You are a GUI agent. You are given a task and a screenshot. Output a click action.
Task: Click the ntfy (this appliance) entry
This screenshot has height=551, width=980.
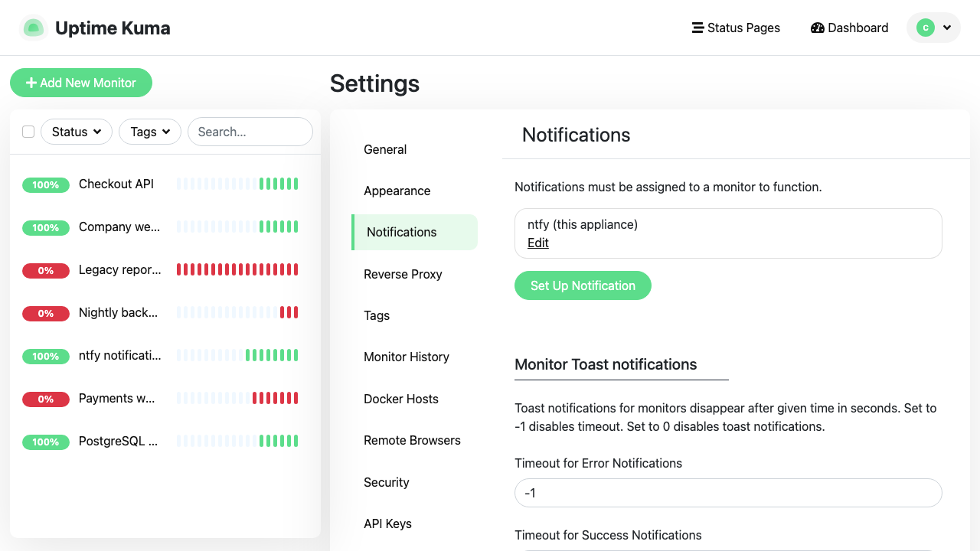point(728,233)
